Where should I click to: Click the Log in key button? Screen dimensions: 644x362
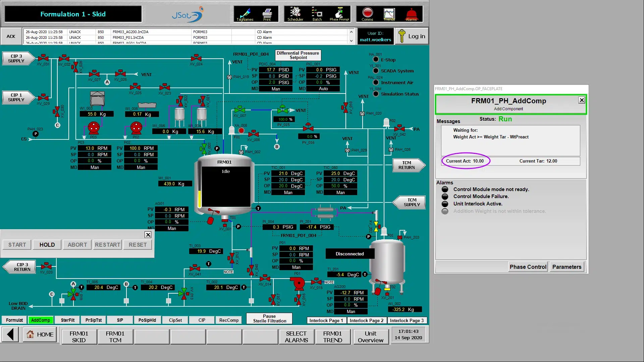pyautogui.click(x=412, y=36)
